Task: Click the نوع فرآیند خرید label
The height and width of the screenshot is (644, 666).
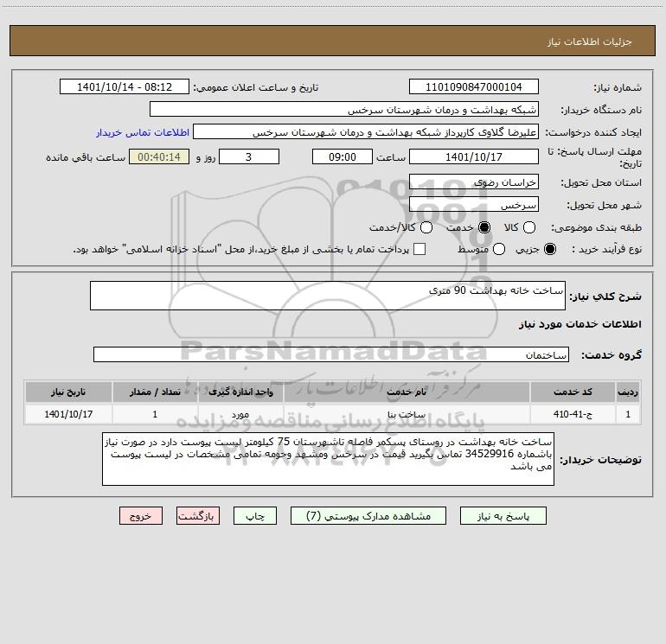Action: [x=606, y=249]
